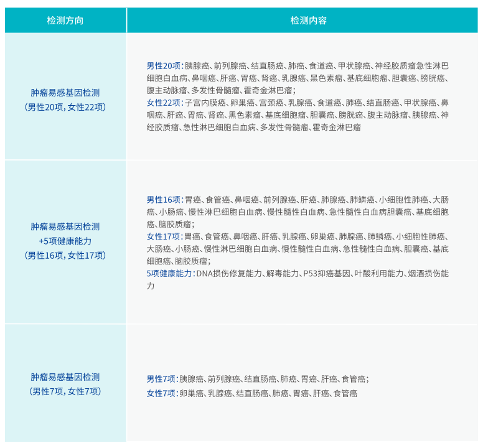Click the blue 女性22项 label
This screenshot has height=448, width=483.
click(x=163, y=103)
